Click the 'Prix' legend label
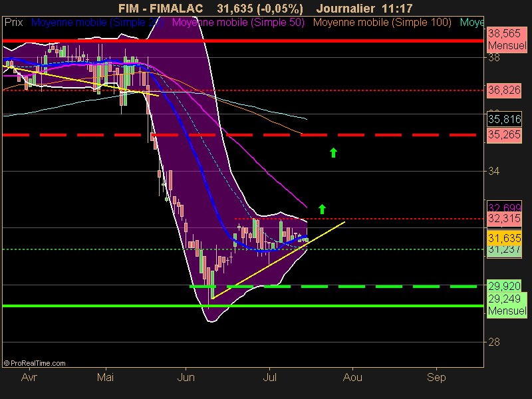The image size is (532, 399). [13, 23]
